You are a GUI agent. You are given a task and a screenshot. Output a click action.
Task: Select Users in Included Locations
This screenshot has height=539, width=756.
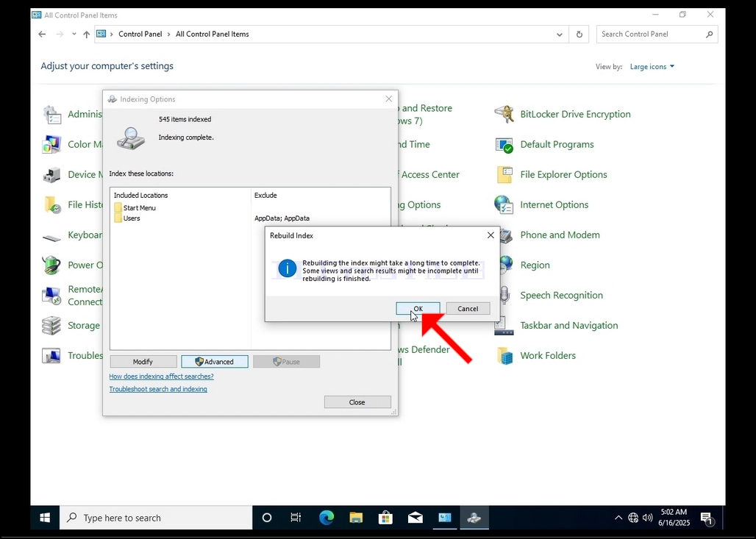(127, 218)
